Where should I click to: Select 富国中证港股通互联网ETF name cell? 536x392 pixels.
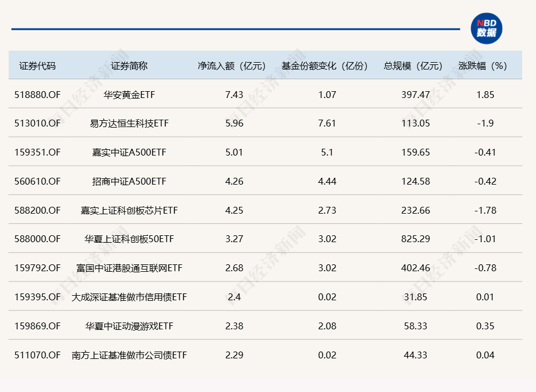(129, 268)
